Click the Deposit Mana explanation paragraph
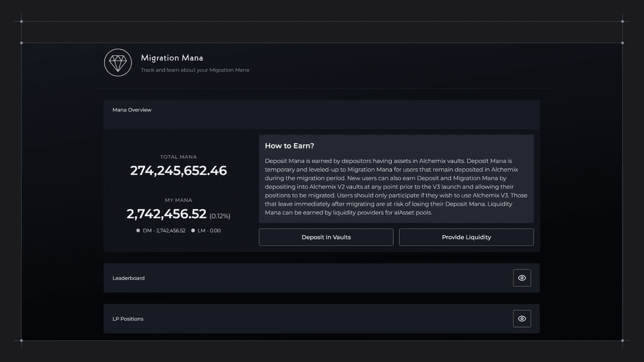This screenshot has width=644, height=362. point(396,187)
